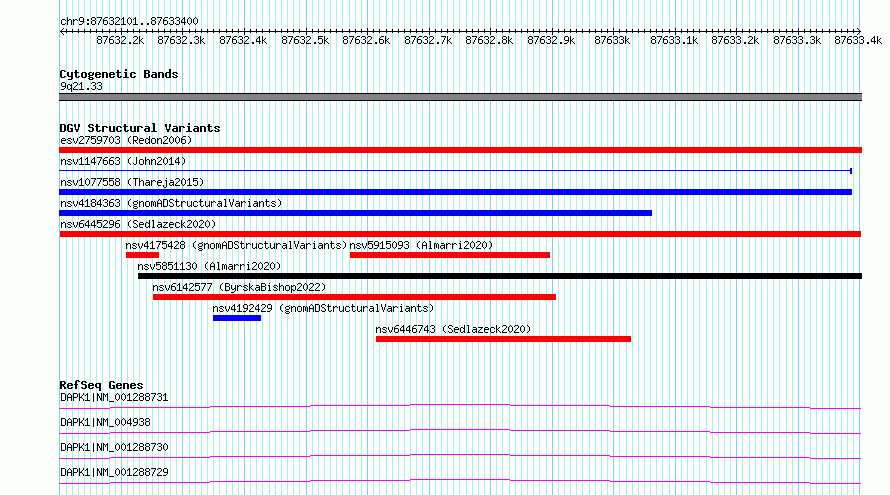This screenshot has width=890, height=495.
Task: Open DAPK1|NM_001288729 transcript label
Action: pos(114,472)
